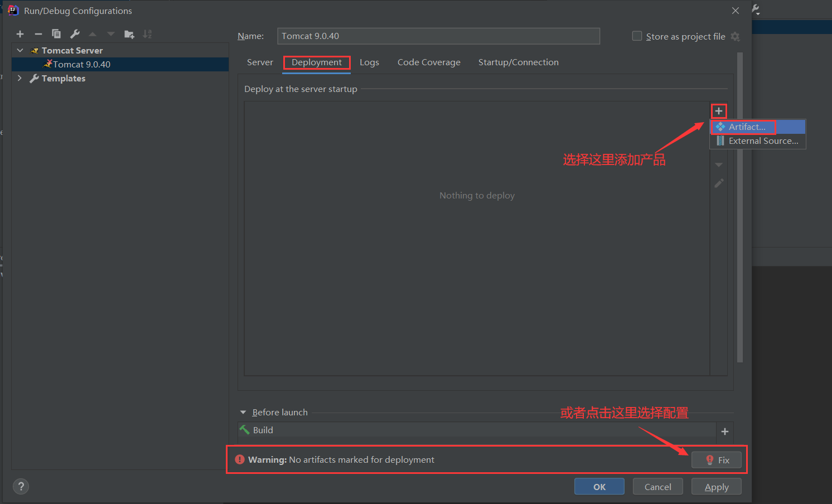Confirm with the OK button
The width and height of the screenshot is (832, 504).
click(x=599, y=487)
